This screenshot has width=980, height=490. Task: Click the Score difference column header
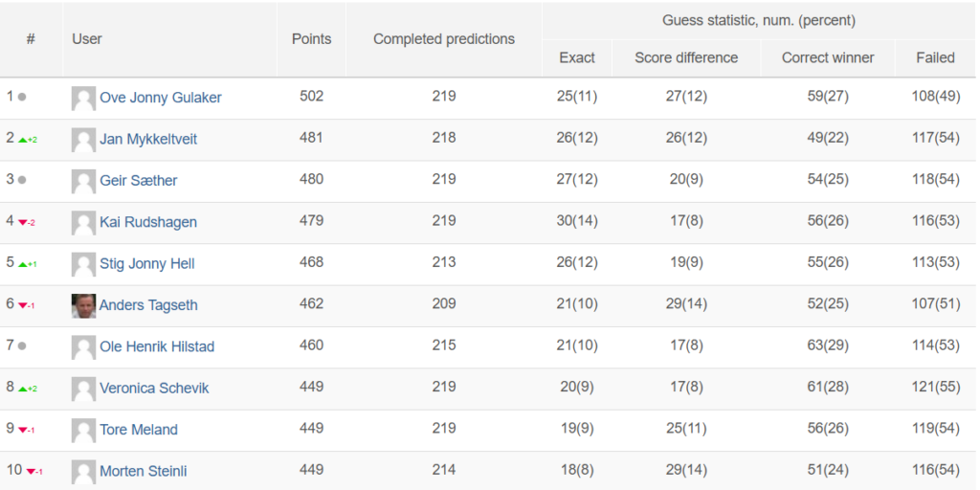[686, 58]
